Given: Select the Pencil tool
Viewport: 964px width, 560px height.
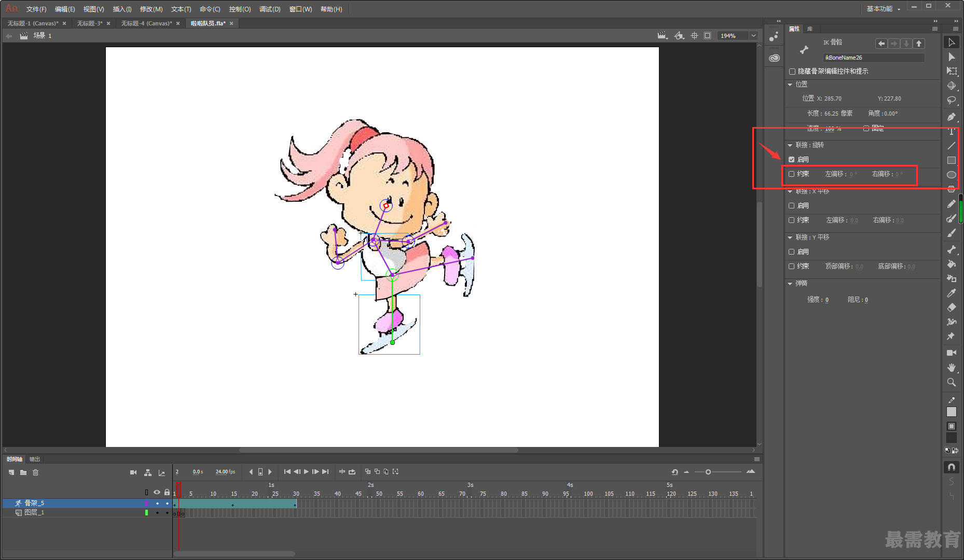Looking at the screenshot, I should (x=951, y=204).
